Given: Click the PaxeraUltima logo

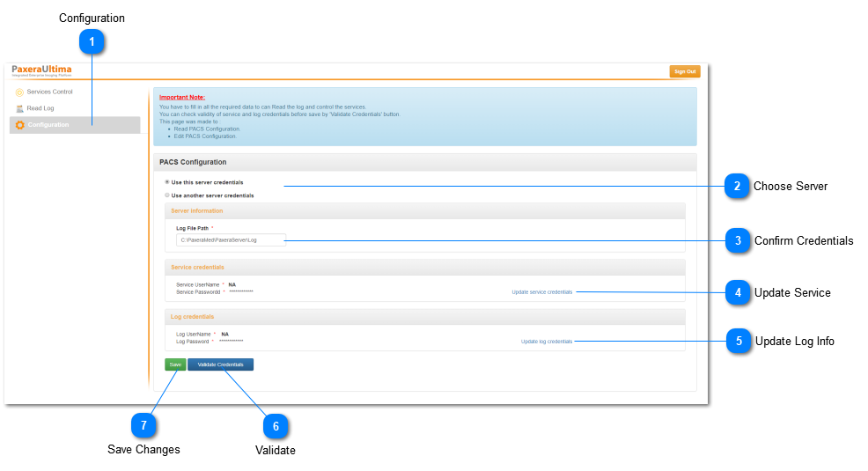Looking at the screenshot, I should [41, 70].
